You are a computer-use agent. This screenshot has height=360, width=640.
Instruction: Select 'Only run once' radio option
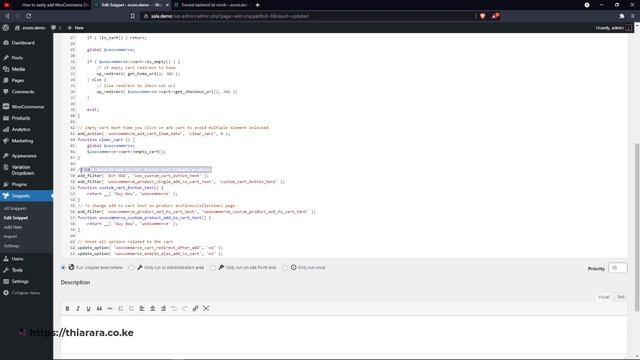[285, 268]
